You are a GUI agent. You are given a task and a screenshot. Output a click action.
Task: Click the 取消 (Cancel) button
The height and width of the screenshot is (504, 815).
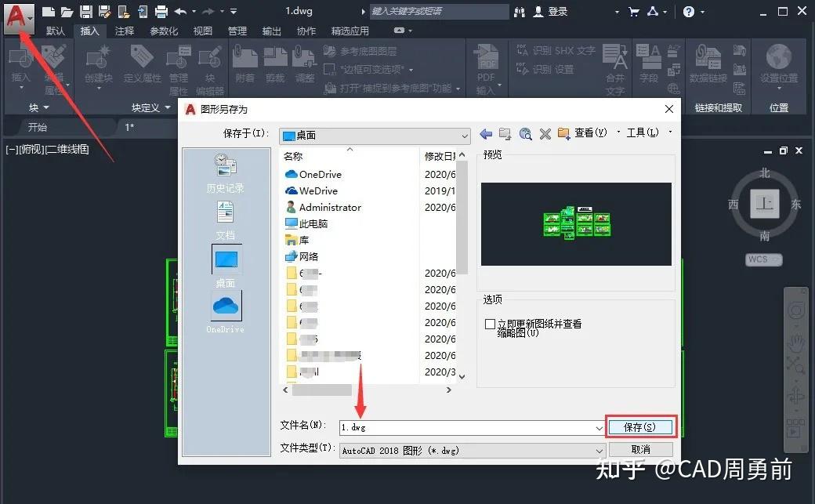640,449
